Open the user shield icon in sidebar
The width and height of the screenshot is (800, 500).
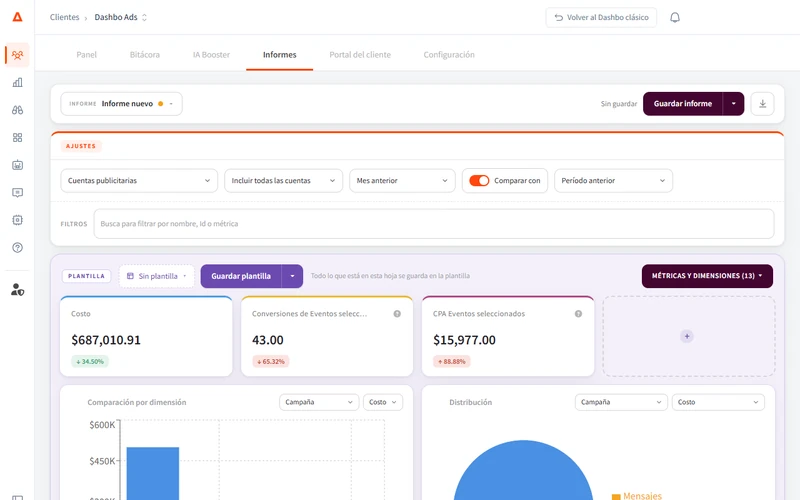[x=17, y=290]
